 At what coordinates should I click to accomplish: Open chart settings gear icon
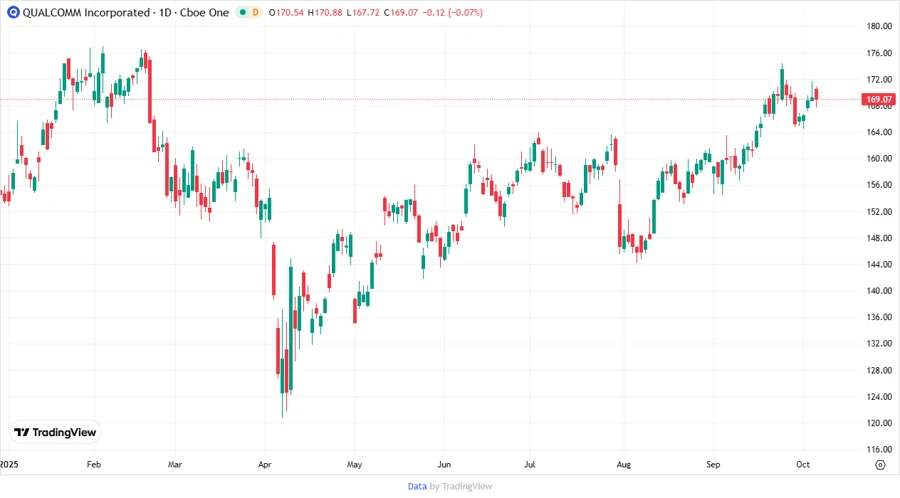(x=879, y=465)
